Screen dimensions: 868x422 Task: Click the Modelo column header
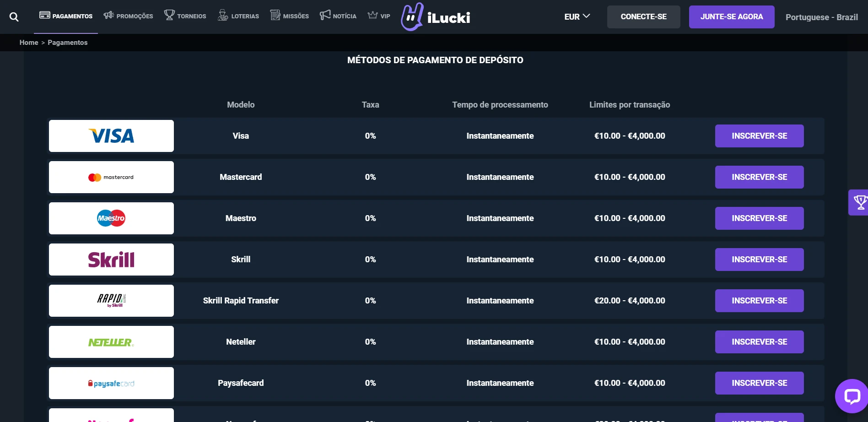coord(241,105)
